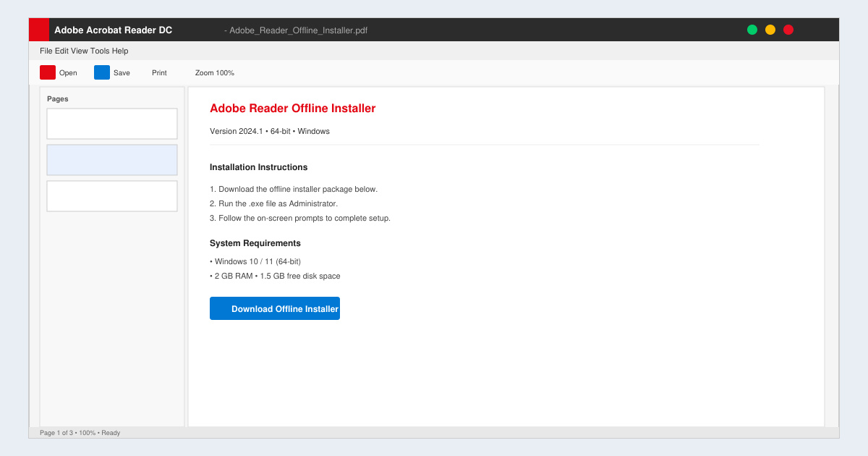Screen dimensions: 868x456
Task: Click step '3. Follow the on-screen prompts'
Action: (x=300, y=218)
